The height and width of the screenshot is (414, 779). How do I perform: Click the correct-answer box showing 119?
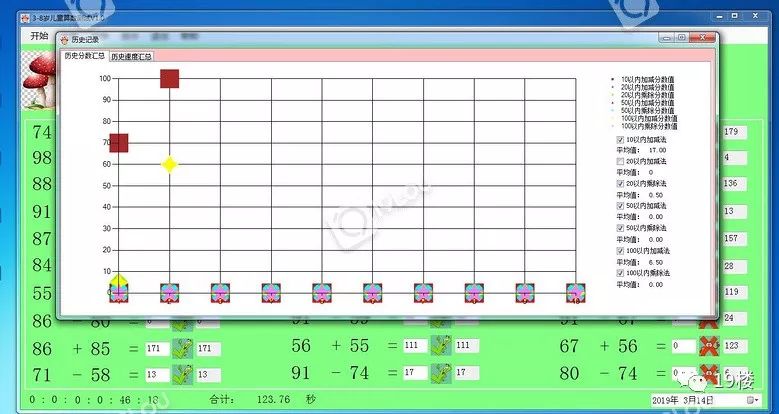coord(735,292)
